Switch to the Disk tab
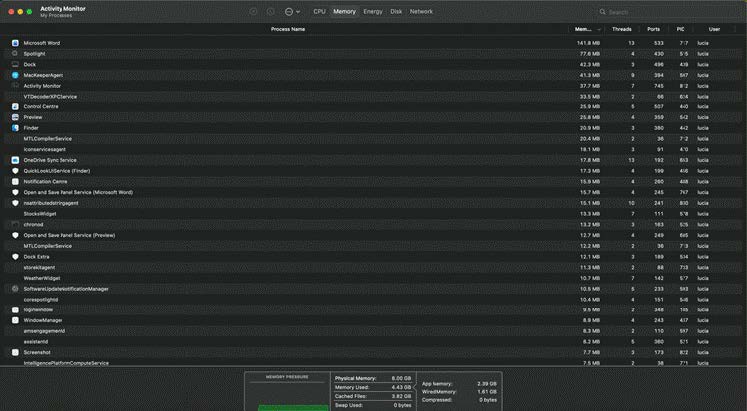The image size is (747, 411). [x=396, y=11]
